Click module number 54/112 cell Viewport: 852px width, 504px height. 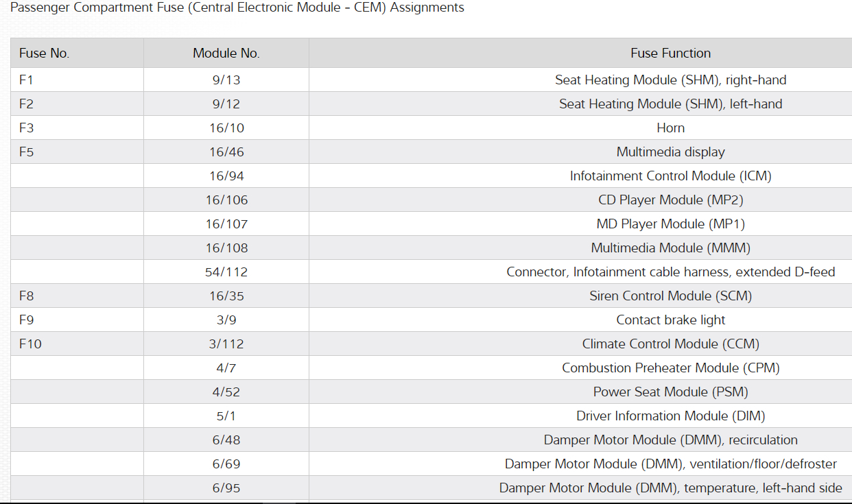click(x=226, y=272)
